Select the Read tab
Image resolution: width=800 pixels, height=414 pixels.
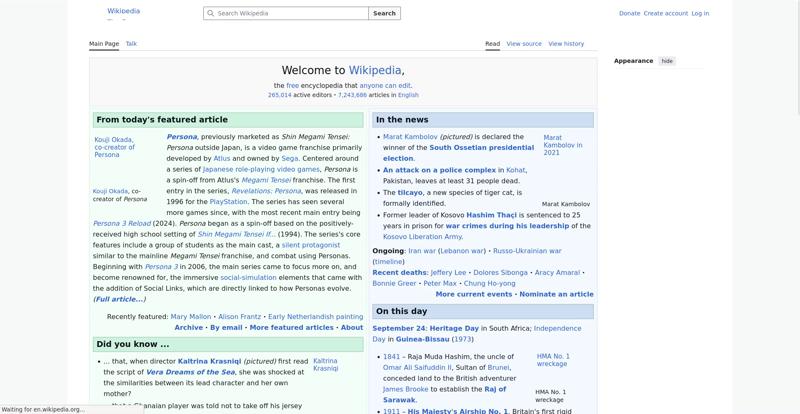tap(492, 44)
